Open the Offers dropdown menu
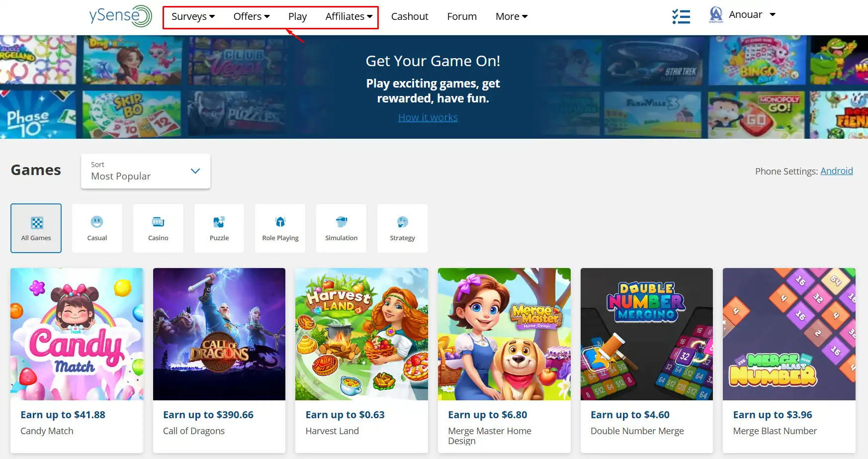 tap(251, 16)
